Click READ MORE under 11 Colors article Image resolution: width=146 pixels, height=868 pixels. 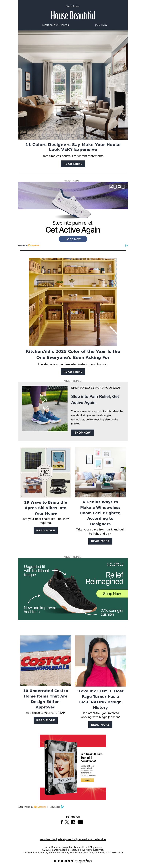pos(73,164)
